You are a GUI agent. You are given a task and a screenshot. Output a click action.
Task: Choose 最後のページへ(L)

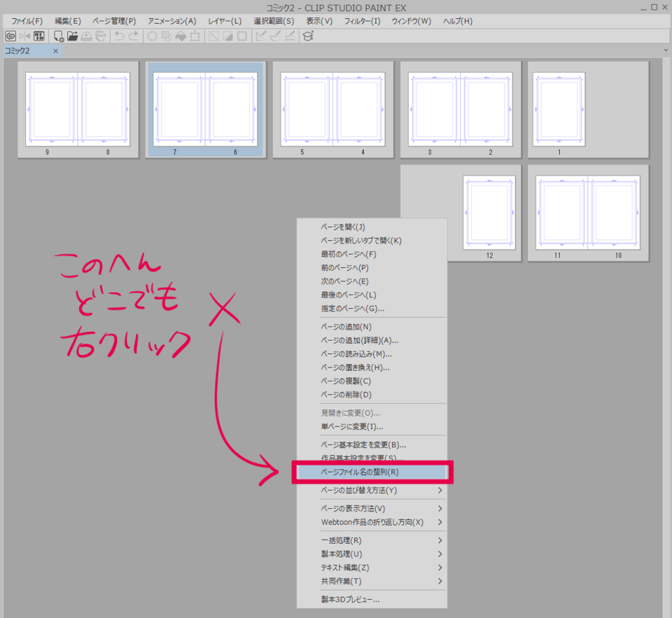[x=372, y=295]
